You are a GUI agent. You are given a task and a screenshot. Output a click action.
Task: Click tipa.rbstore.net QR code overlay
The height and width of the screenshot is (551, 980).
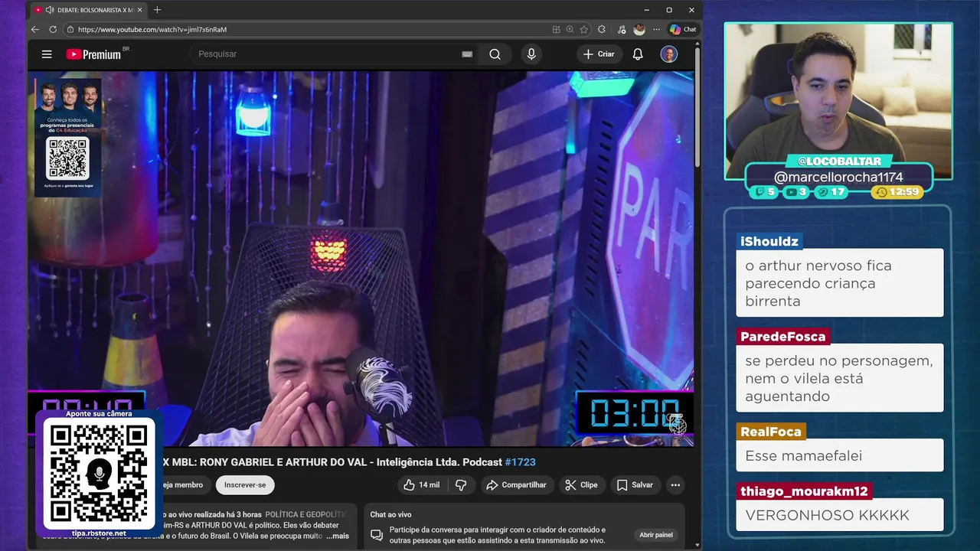click(99, 474)
